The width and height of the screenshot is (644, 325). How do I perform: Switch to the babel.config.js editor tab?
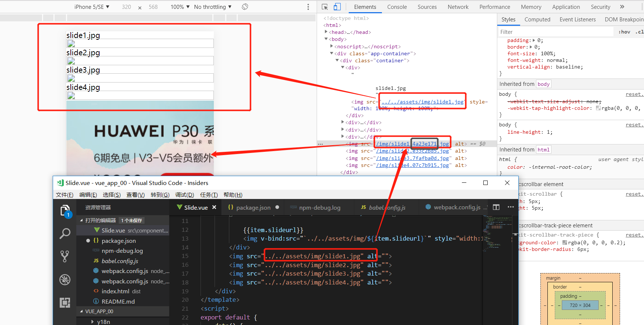(x=387, y=207)
